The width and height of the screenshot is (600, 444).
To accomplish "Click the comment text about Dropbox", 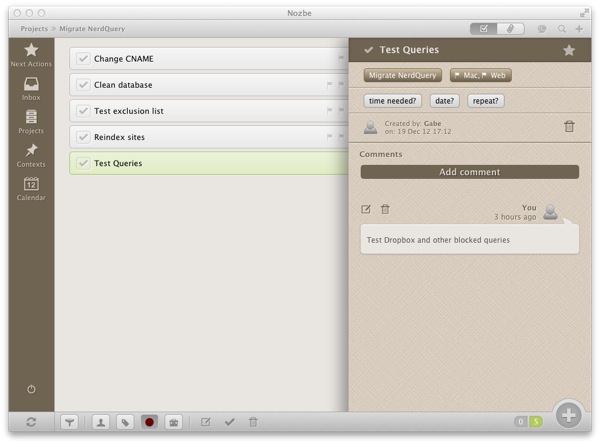I will tap(438, 240).
